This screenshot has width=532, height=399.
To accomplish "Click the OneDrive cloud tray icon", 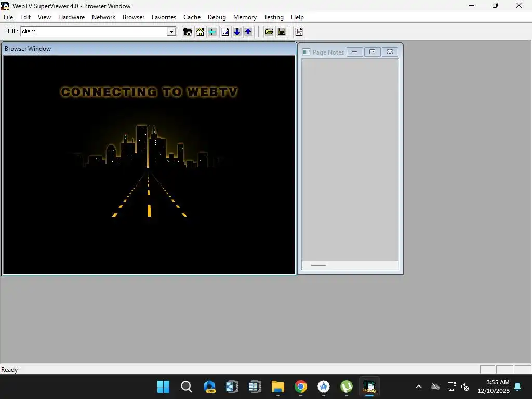I will coord(435,387).
